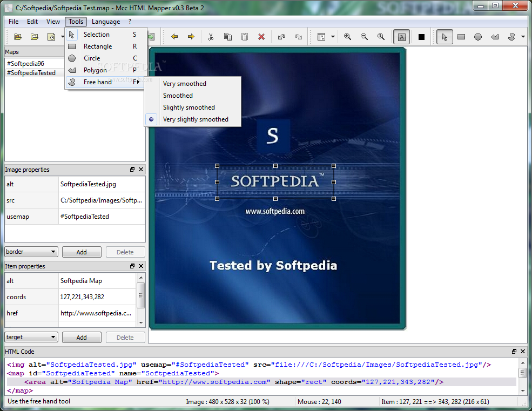Screen dimensions: 532x411
Task: Click the Zoom In magnifier icon
Action: pyautogui.click(x=347, y=37)
